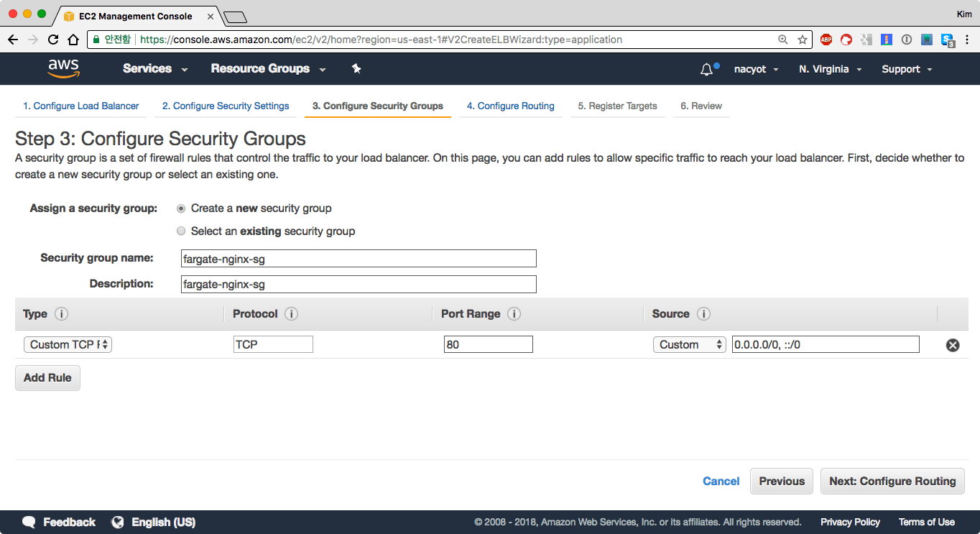Viewport: 980px width, 534px height.
Task: Choose Select an existing security group
Action: [181, 231]
